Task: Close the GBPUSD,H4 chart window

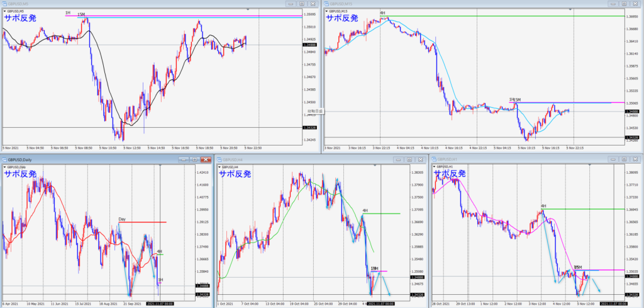Action: [x=420, y=159]
